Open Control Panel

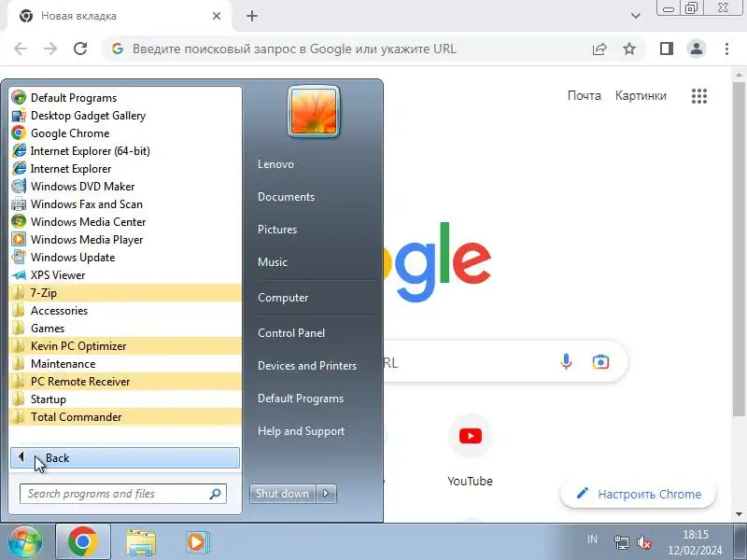pyautogui.click(x=291, y=333)
